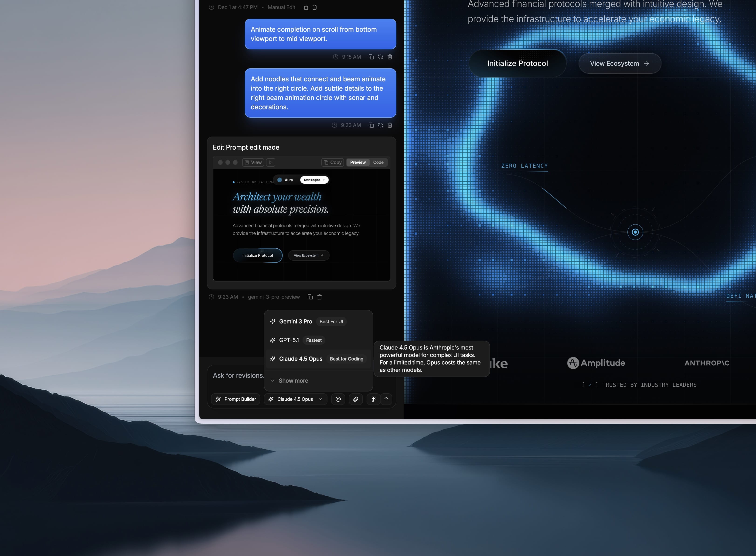Open the Claude 4.5 Opus model dropdown
This screenshot has width=756, height=556.
point(295,399)
